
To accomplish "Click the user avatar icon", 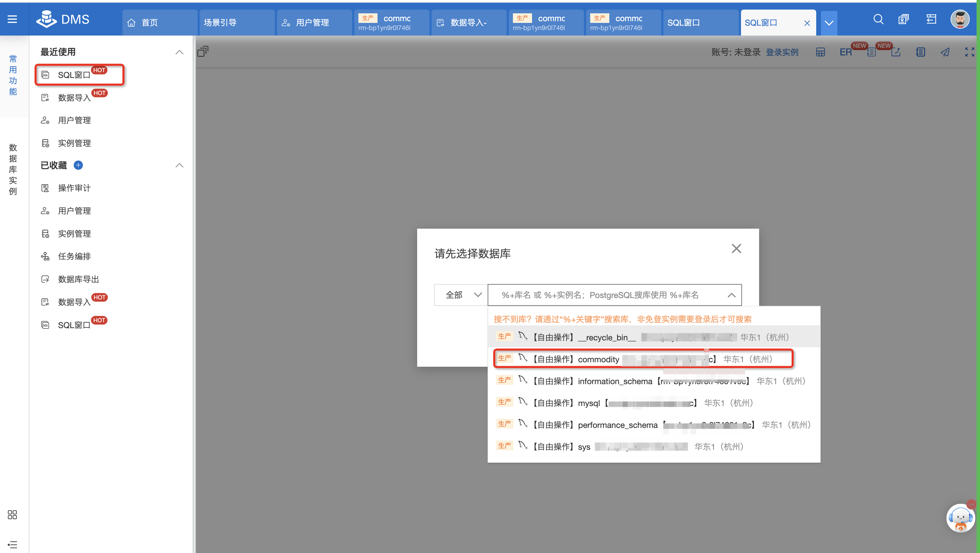I will (x=959, y=19).
